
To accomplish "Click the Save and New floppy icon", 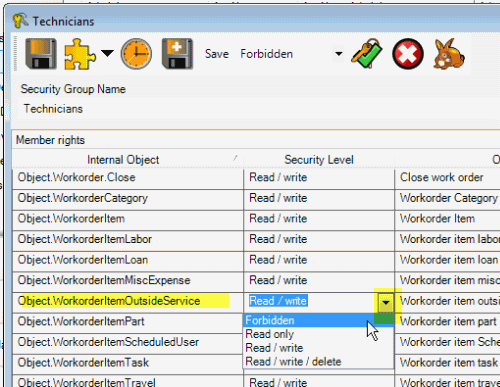I will click(x=177, y=54).
